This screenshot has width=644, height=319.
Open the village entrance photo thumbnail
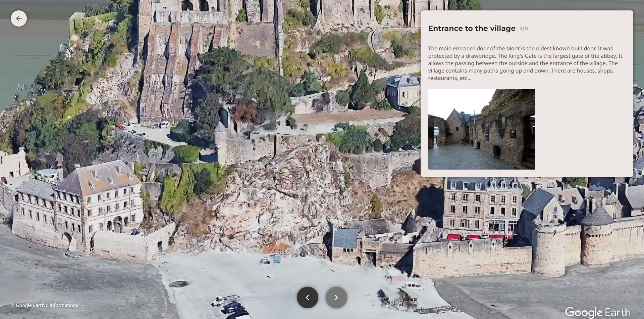tap(481, 129)
